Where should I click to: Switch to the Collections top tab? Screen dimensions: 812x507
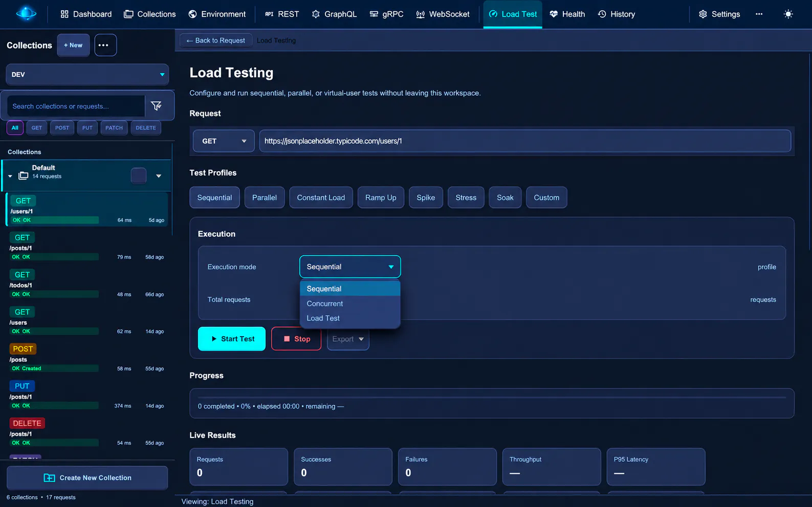(150, 14)
